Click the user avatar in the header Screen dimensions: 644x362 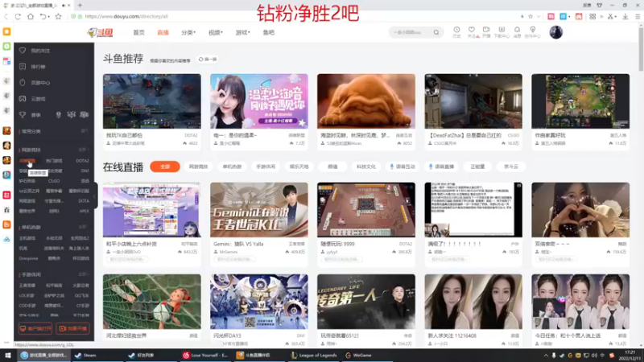coord(555,32)
